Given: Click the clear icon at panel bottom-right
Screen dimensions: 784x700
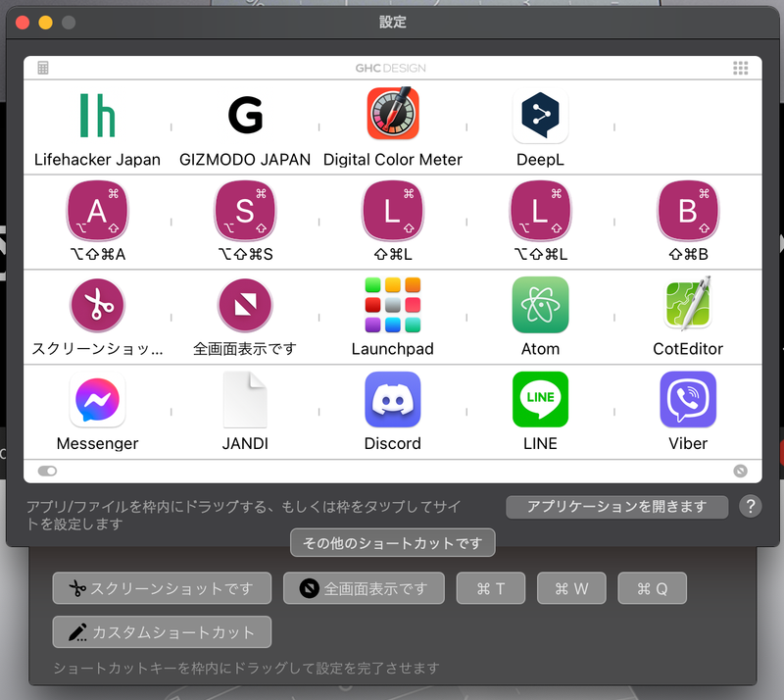Looking at the screenshot, I should coord(741,471).
